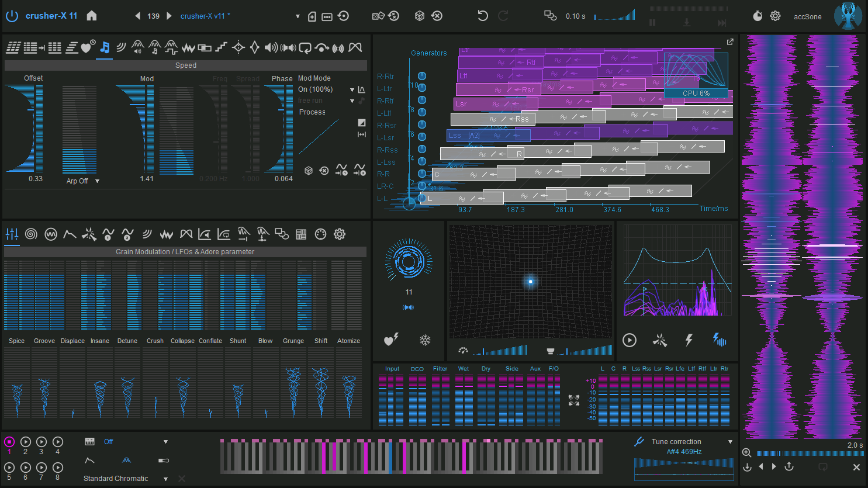Viewport: 868px width, 488px height.
Task: Play scene slot 5
Action: tap(9, 468)
